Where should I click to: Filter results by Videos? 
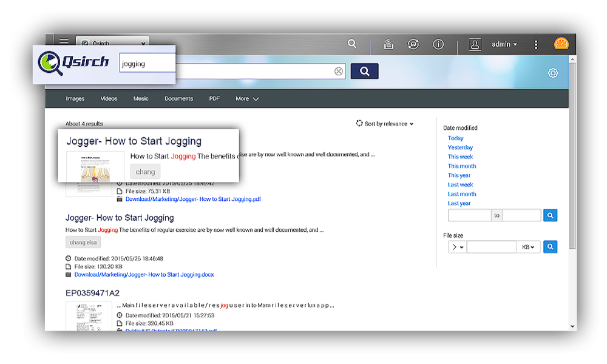[109, 99]
